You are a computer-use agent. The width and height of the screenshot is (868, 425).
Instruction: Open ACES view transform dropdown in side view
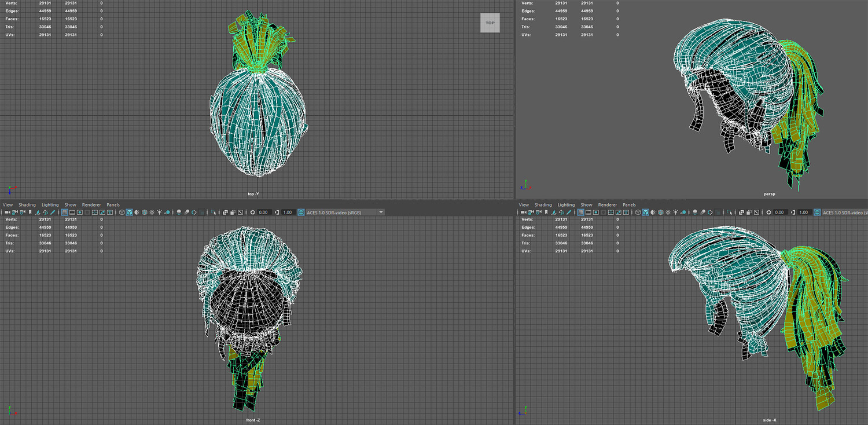[x=845, y=212]
